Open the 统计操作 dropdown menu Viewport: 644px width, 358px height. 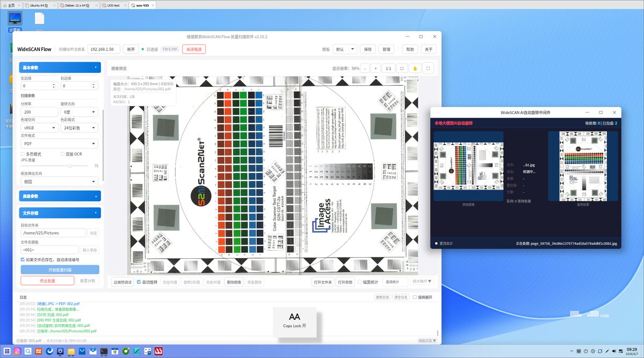(422, 282)
